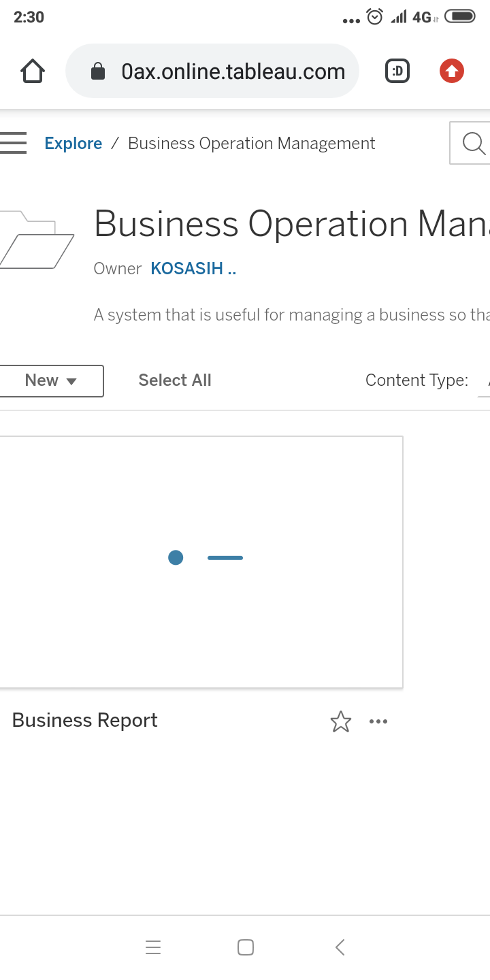Navigate via Explore breadcrumb
This screenshot has width=490, height=980.
73,143
